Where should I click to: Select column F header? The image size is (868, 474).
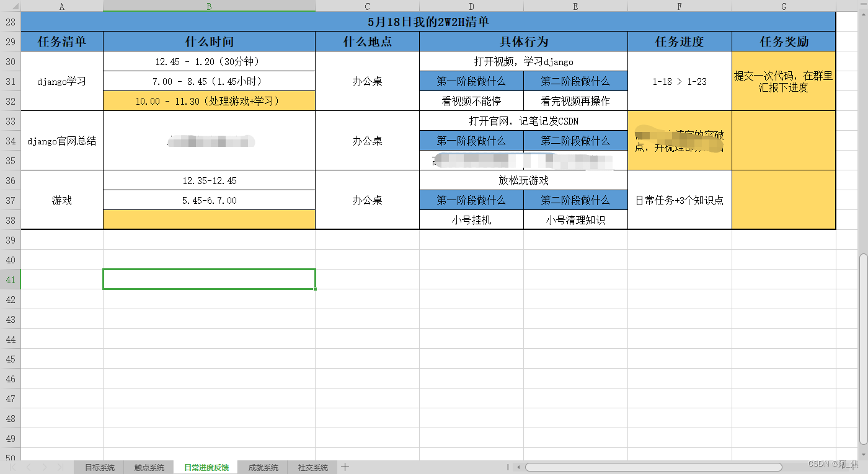pyautogui.click(x=680, y=6)
